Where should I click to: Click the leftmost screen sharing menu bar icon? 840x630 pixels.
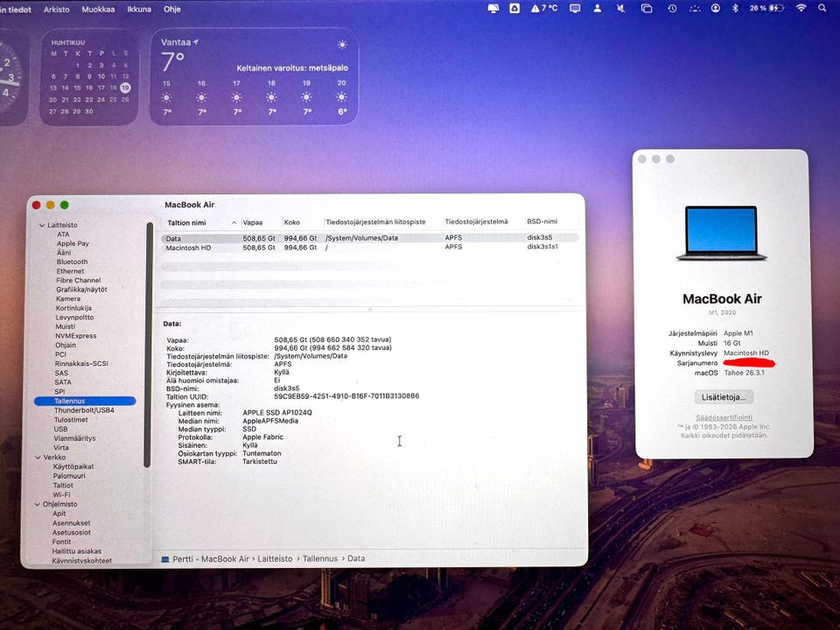(493, 8)
